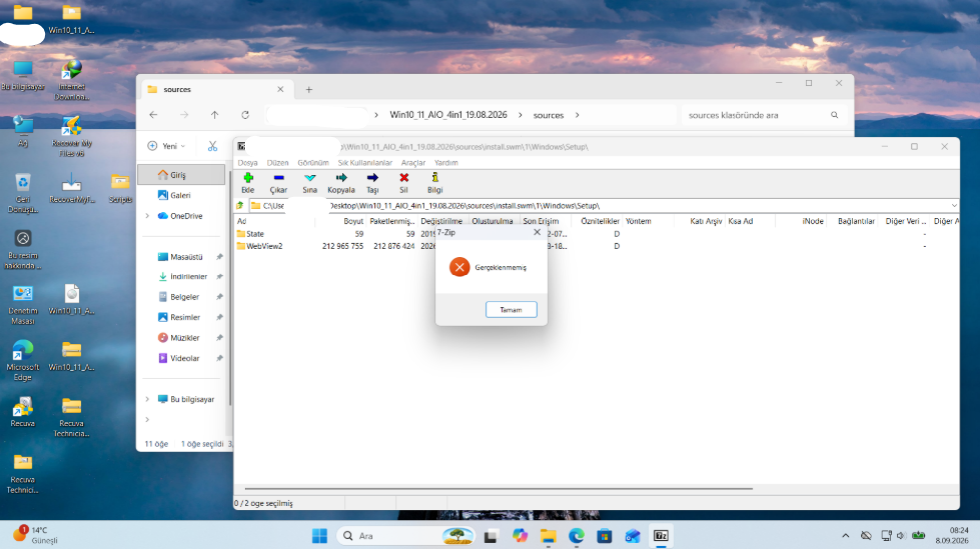
Task: Open the Dosya menu in 7-Zip
Action: [x=247, y=162]
